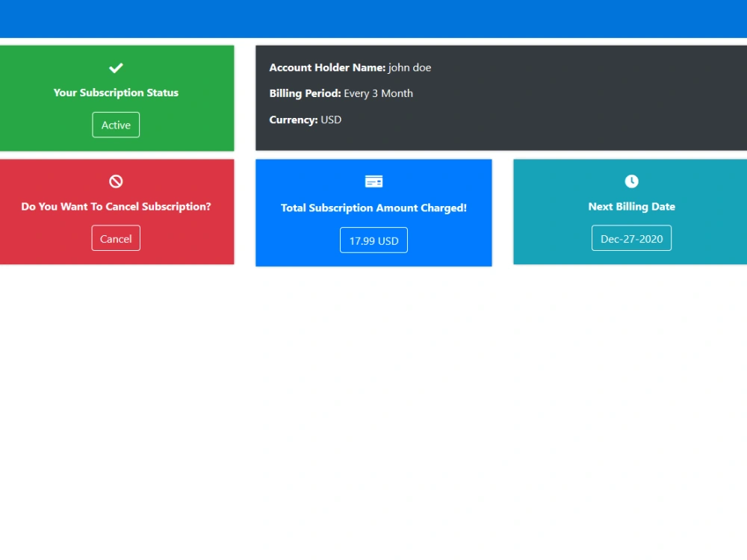Click the ban icon above Cancel Subscription
This screenshot has width=747, height=560.
click(x=116, y=181)
